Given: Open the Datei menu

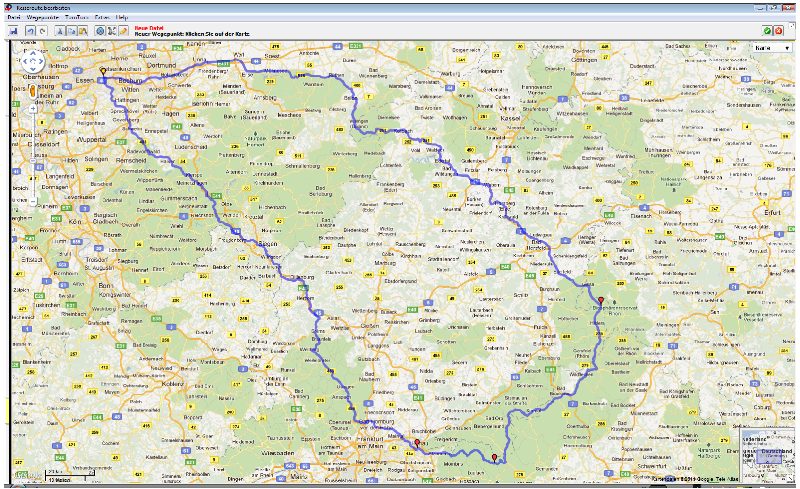Looking at the screenshot, I should coord(14,18).
